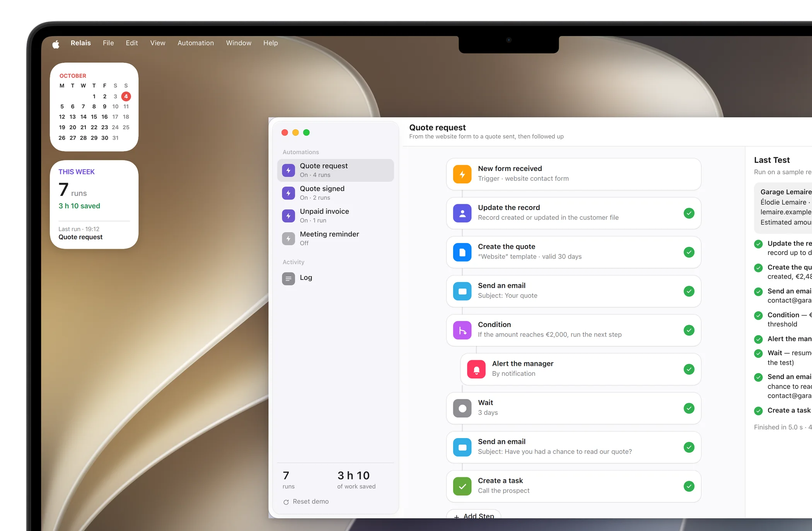Select the Meeting reminder automation
The height and width of the screenshot is (531, 812).
pos(336,239)
